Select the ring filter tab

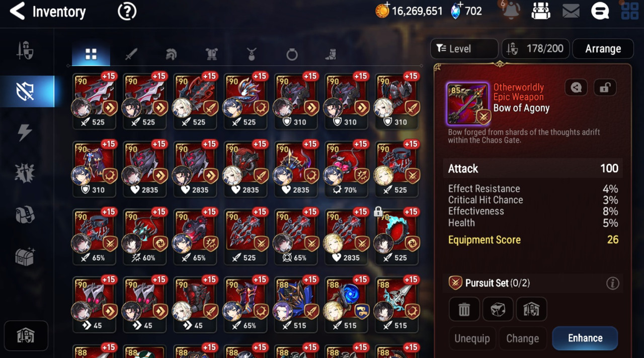click(x=292, y=54)
